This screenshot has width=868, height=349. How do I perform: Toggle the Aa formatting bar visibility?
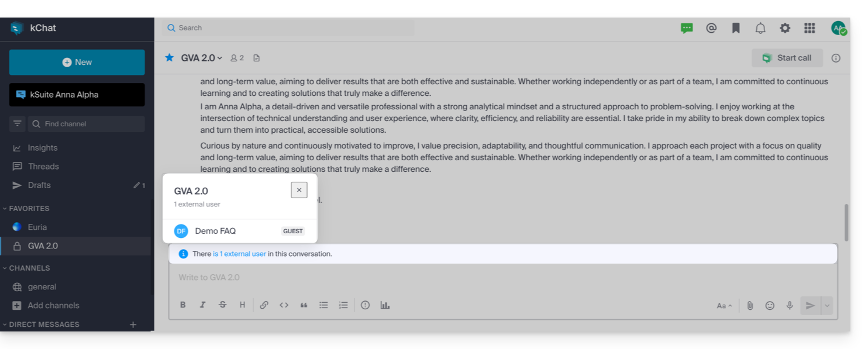724,306
